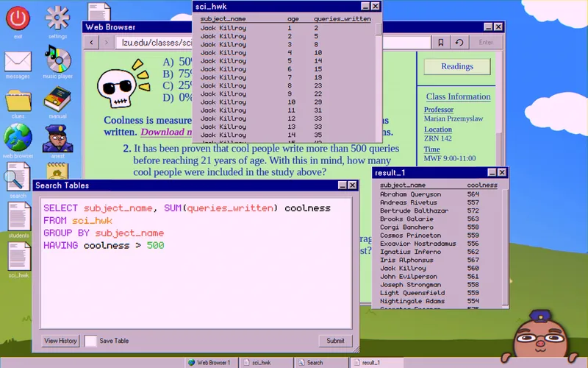Minimize the result_1 window

click(492, 172)
